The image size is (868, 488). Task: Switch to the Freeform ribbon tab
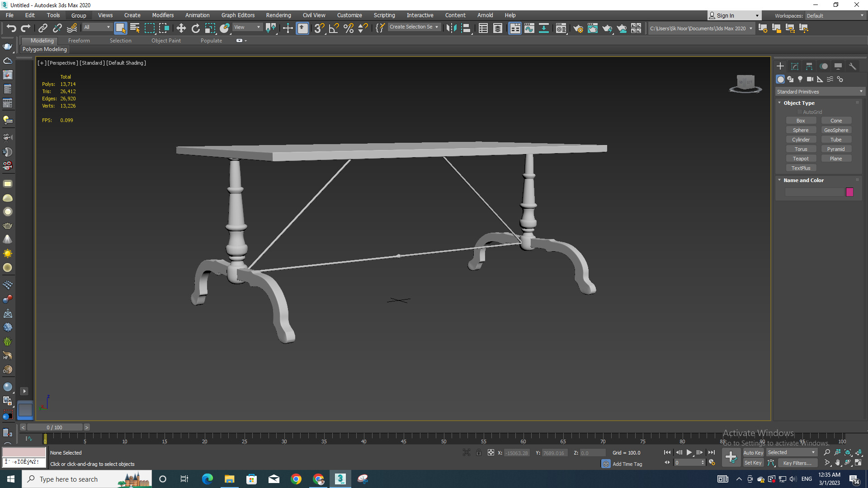tap(79, 40)
